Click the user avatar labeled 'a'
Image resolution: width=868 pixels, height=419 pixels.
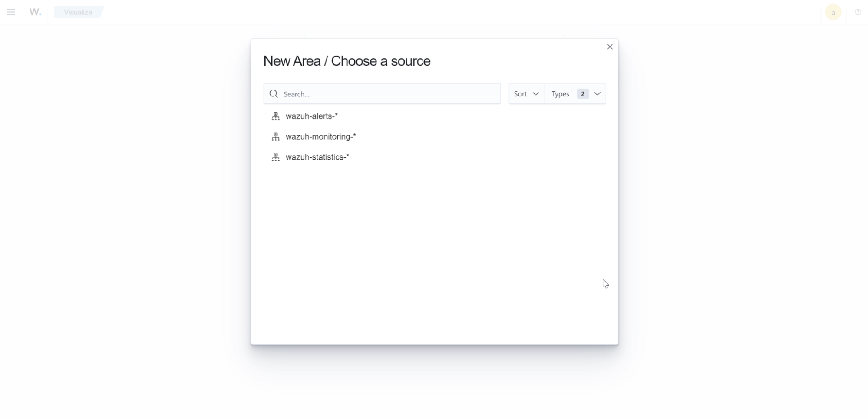(833, 12)
